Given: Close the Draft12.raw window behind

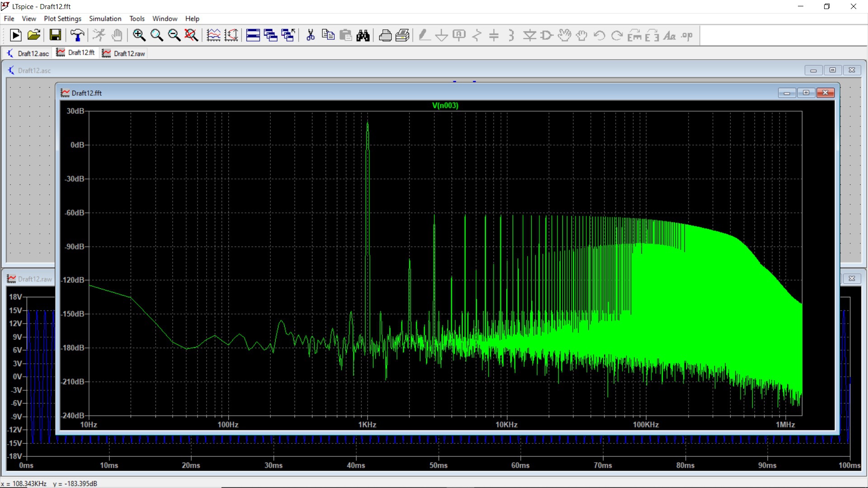Looking at the screenshot, I should [852, 278].
